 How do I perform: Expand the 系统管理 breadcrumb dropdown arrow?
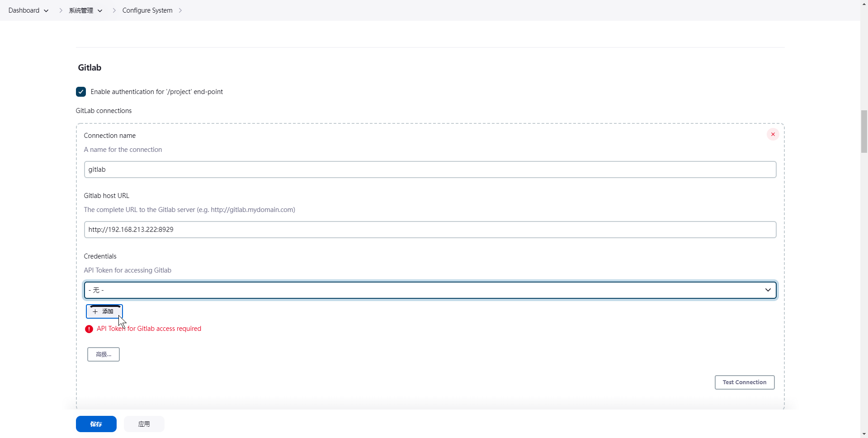[100, 11]
